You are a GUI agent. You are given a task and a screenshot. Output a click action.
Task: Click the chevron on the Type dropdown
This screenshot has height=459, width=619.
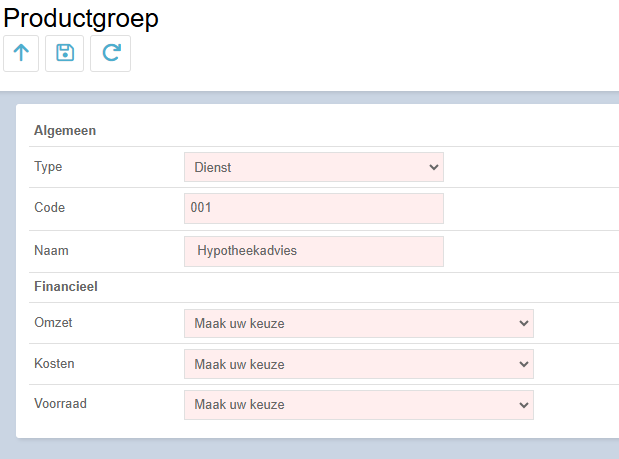[x=433, y=167]
